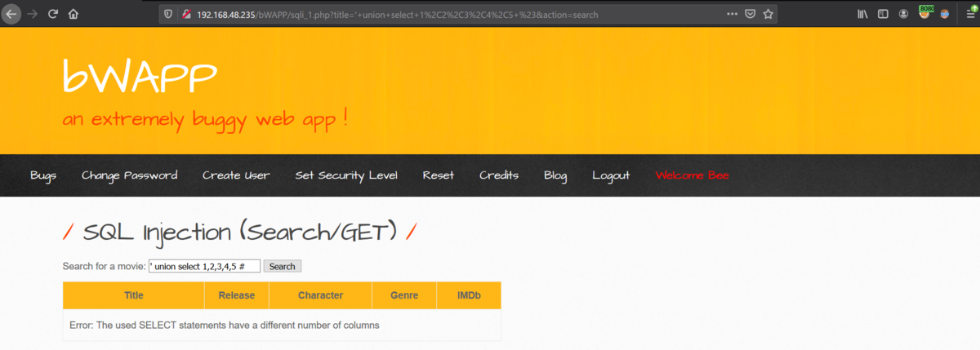Open the Create User page

coord(236,175)
